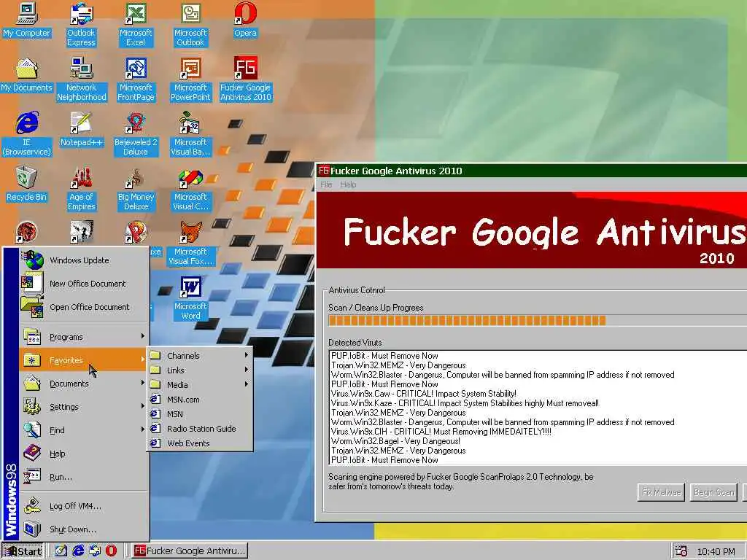The width and height of the screenshot is (747, 560).
Task: Launch the Age of Empires desktop shortcut
Action: tap(82, 189)
